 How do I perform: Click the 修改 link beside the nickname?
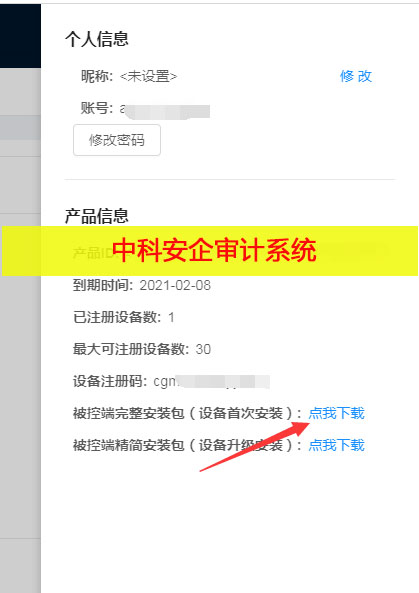pos(355,76)
